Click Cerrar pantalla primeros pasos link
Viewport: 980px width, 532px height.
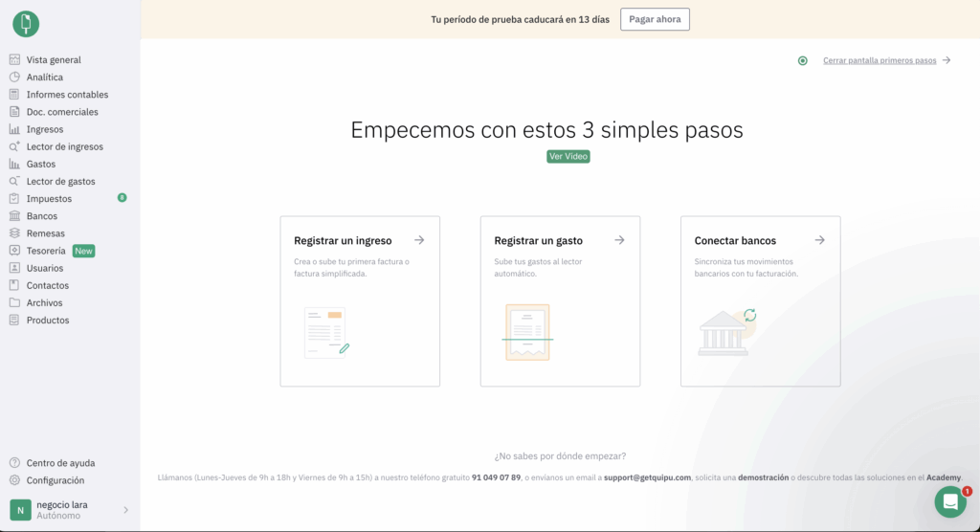(x=880, y=60)
